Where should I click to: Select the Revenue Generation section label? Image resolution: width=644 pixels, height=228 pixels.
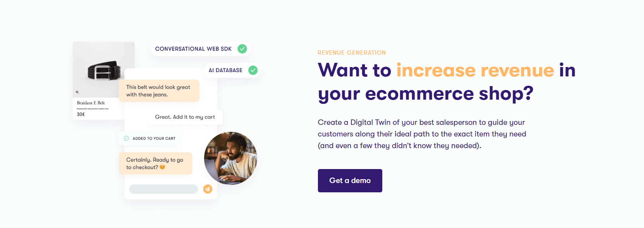351,52
